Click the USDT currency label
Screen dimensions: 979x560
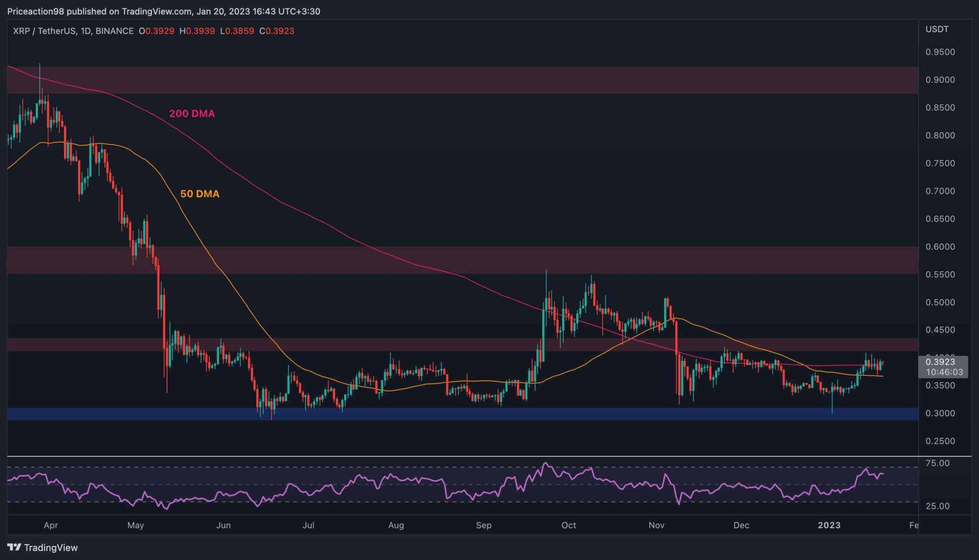pos(937,29)
